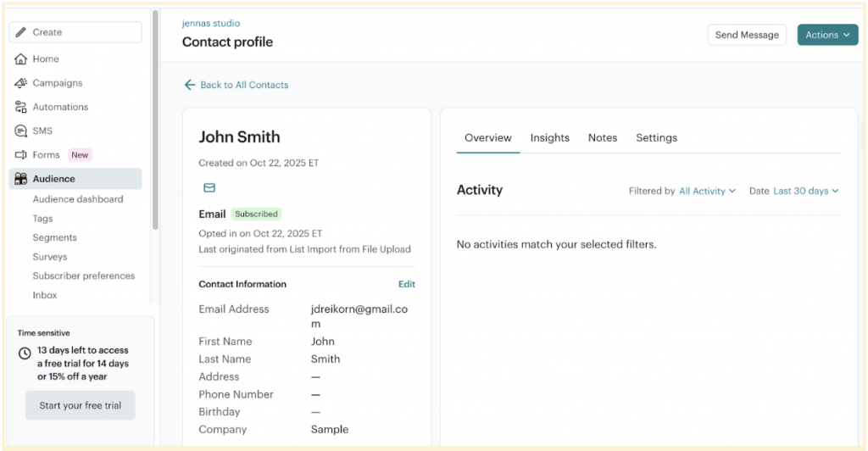Open Segments submenu item
This screenshot has height=451, width=868.
pyautogui.click(x=55, y=237)
